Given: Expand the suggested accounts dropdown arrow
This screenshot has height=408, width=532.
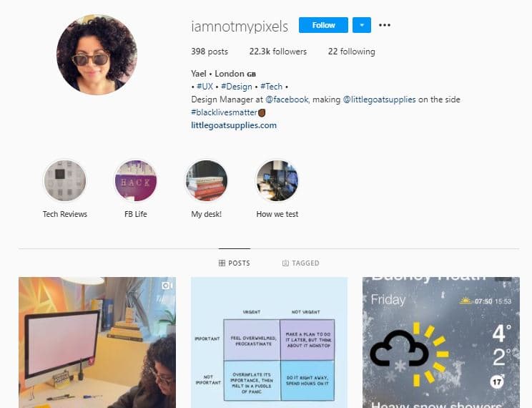Looking at the screenshot, I should click(362, 25).
